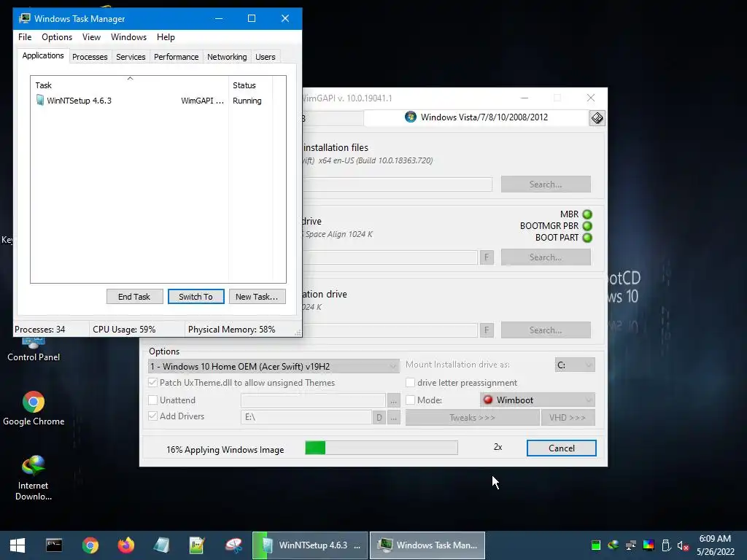The image size is (747, 560).
Task: Click the Status column header
Action: pos(250,85)
